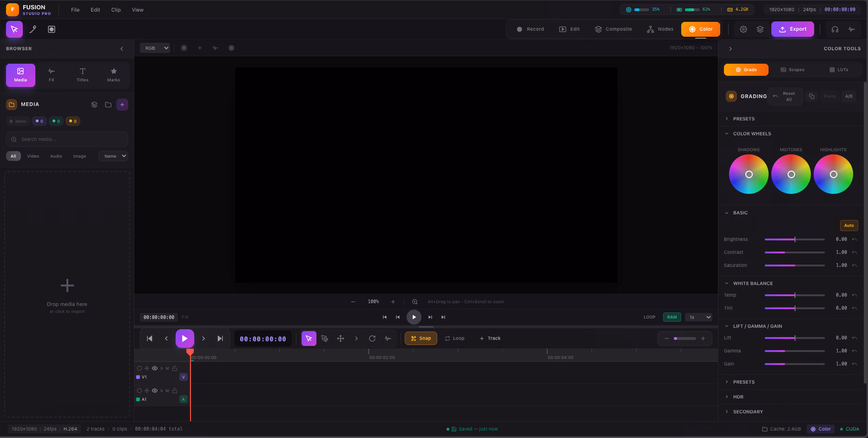The height and width of the screenshot is (438, 868).
Task: Click the mask tool icon beside brush
Action: click(52, 29)
